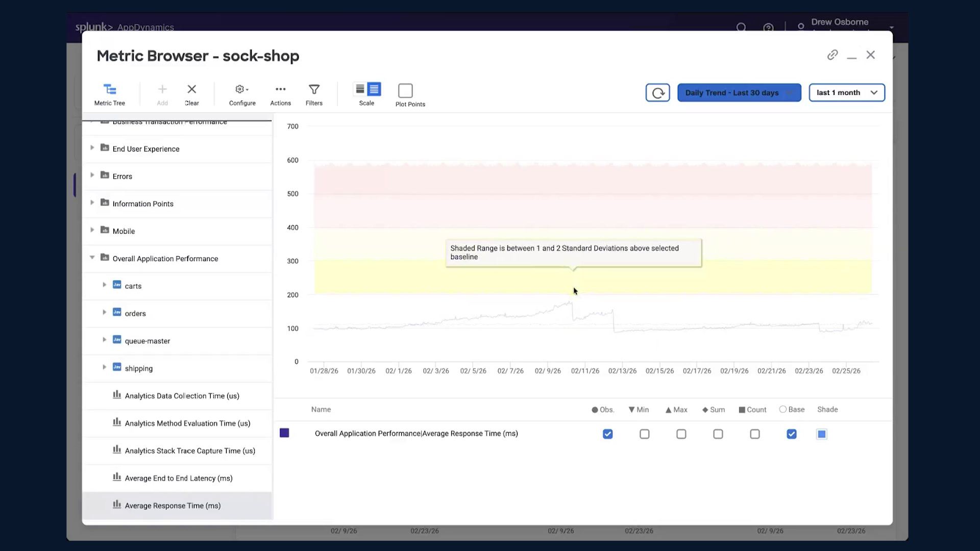Toggle the Plot Points checkbox
The image size is (980, 551).
[405, 91]
